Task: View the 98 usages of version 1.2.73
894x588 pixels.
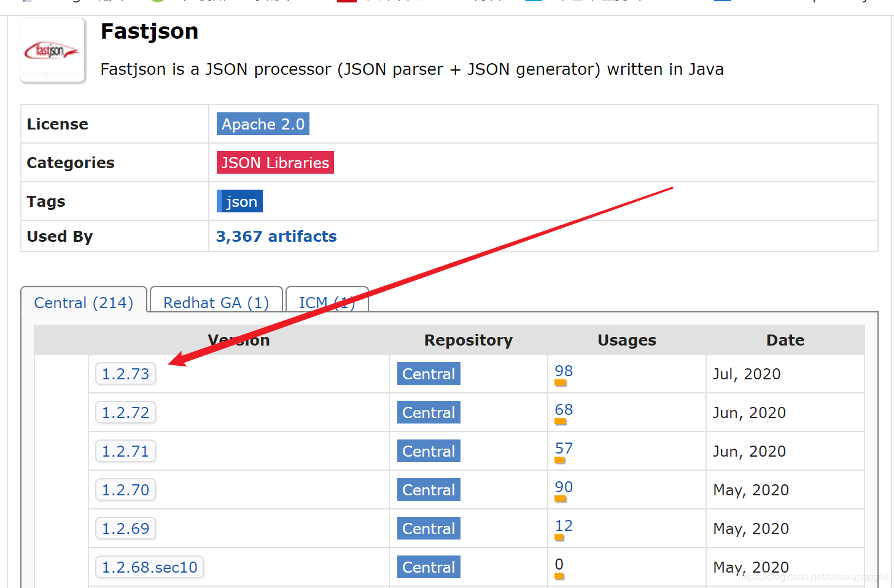Action: (x=563, y=371)
